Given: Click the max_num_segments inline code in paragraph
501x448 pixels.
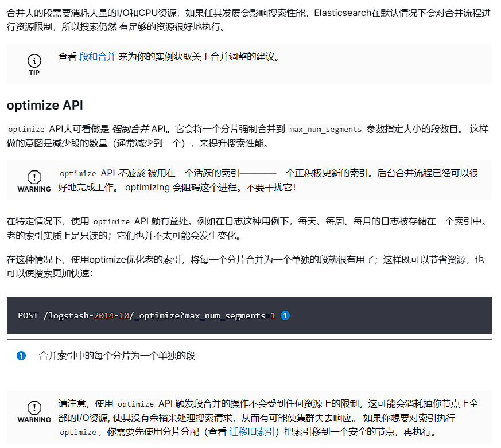Looking at the screenshot, I should coord(325,130).
